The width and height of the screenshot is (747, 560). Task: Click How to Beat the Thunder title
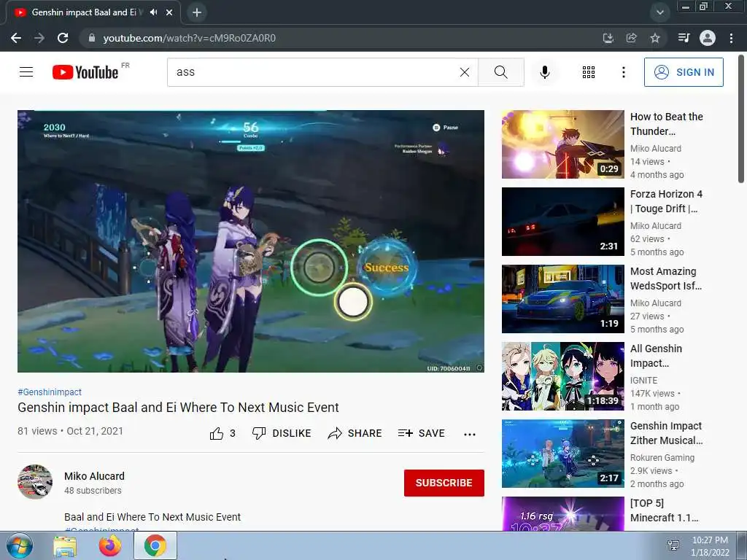coord(667,124)
